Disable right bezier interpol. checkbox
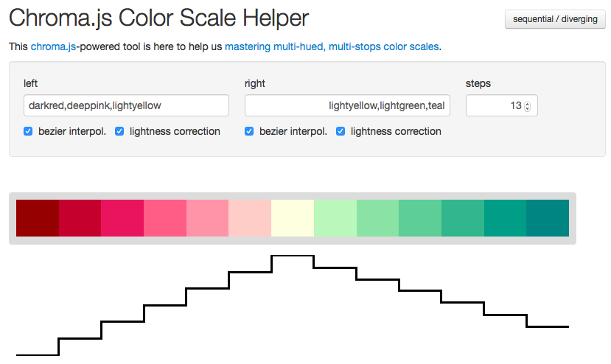 249,131
